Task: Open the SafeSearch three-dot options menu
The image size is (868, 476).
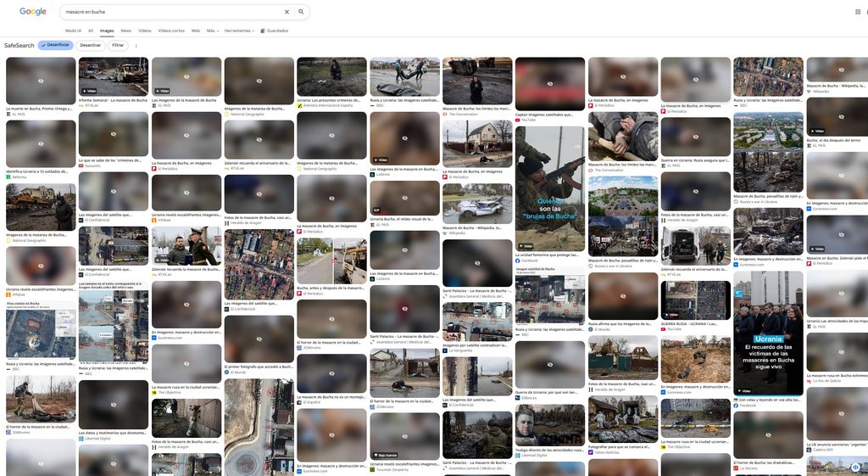Action: 136,46
